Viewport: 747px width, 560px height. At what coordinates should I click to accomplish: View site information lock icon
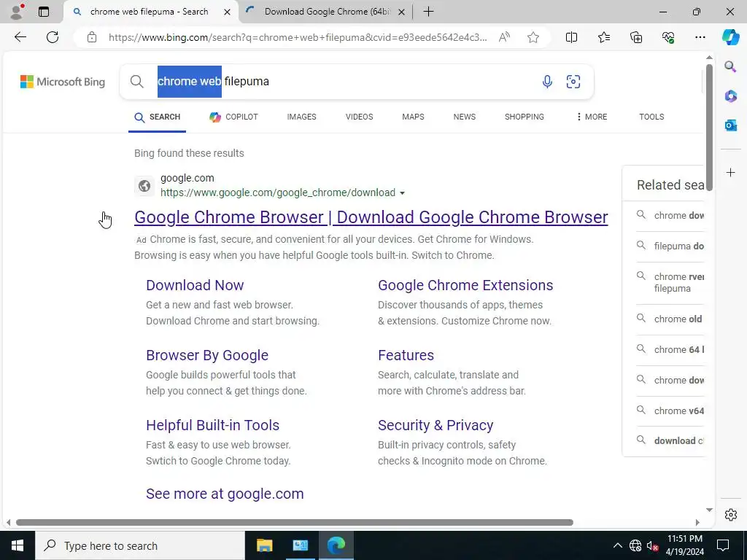point(92,37)
